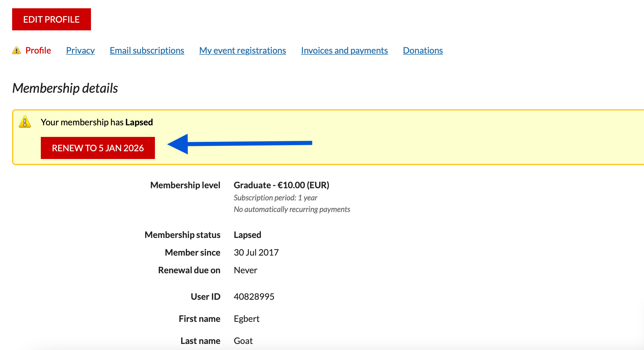Click the last name value Goat
The image size is (644, 350).
pos(243,341)
